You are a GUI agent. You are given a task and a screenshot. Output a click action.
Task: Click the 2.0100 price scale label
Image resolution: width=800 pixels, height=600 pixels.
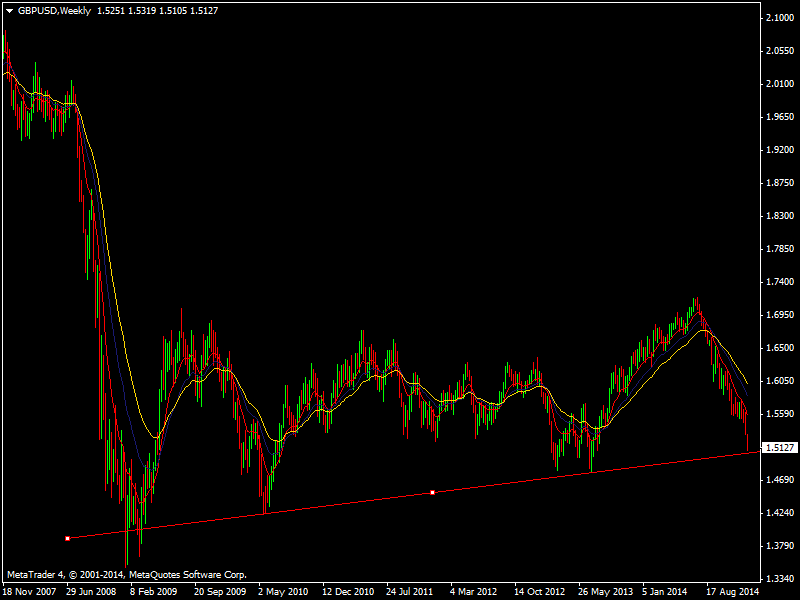pyautogui.click(x=780, y=84)
